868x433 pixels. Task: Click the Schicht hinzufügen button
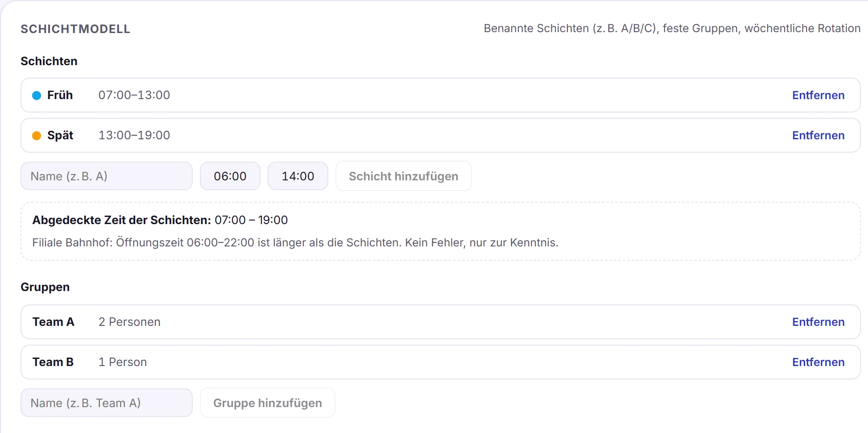pyautogui.click(x=403, y=176)
